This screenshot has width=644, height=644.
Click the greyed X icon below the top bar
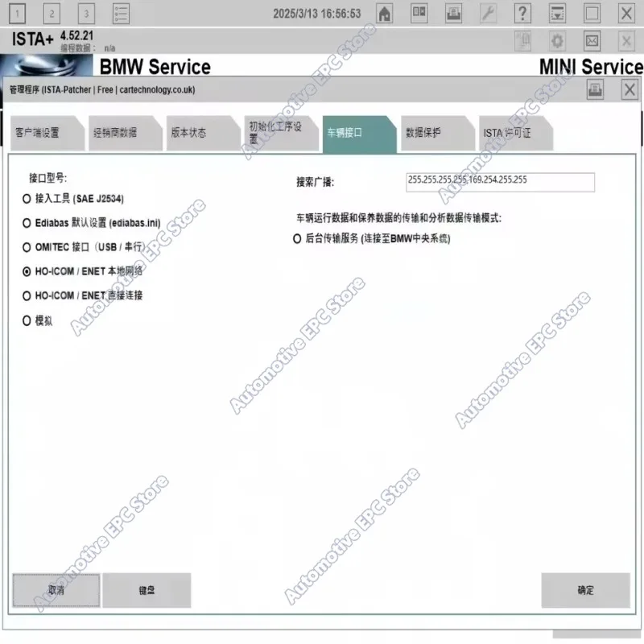pyautogui.click(x=626, y=41)
